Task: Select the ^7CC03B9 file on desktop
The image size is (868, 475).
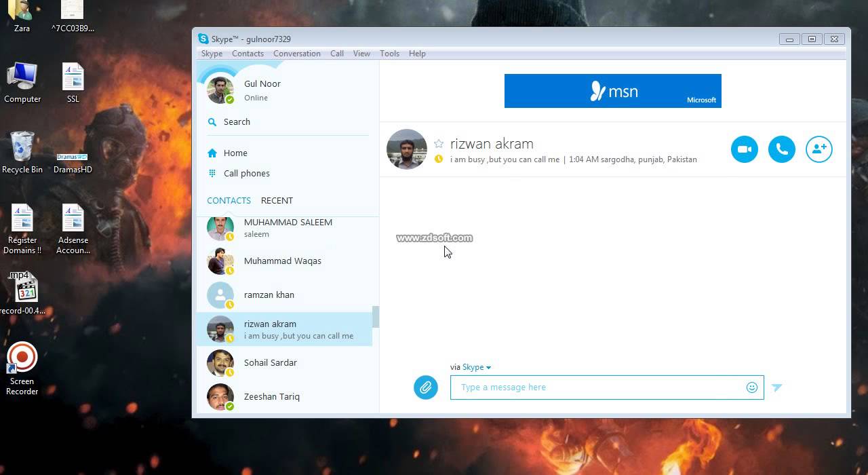Action: [73, 17]
